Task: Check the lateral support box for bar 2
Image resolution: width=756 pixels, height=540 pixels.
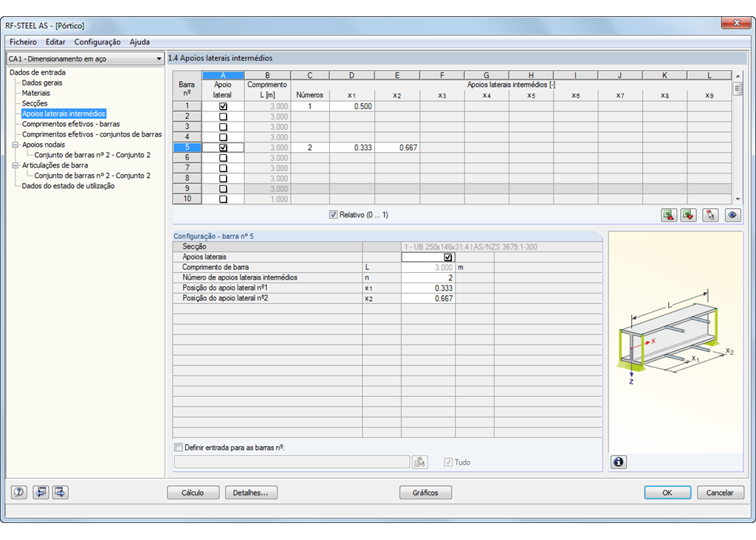Action: tap(223, 117)
